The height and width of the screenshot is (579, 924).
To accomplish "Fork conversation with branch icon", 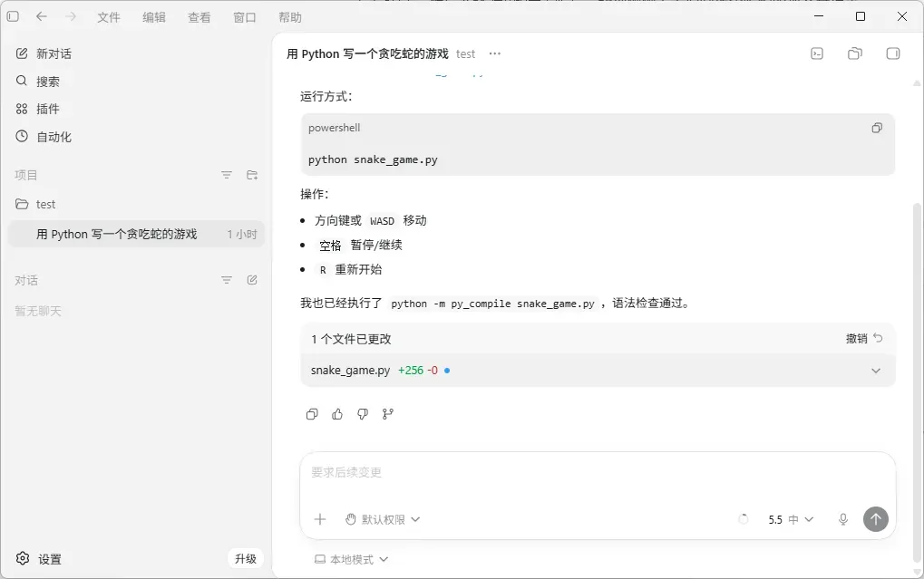I will 388,414.
